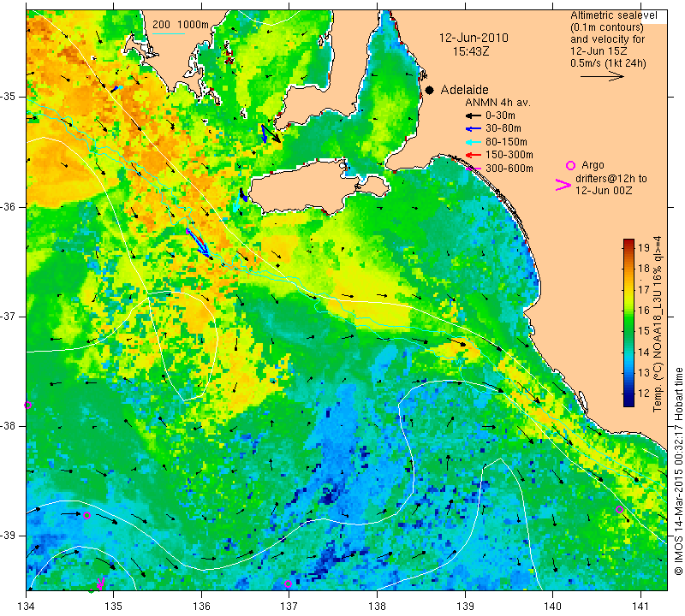Image resolution: width=685 pixels, height=616 pixels.
Task: Click the magenta drifters chevron legend symbol
Action: point(563,185)
